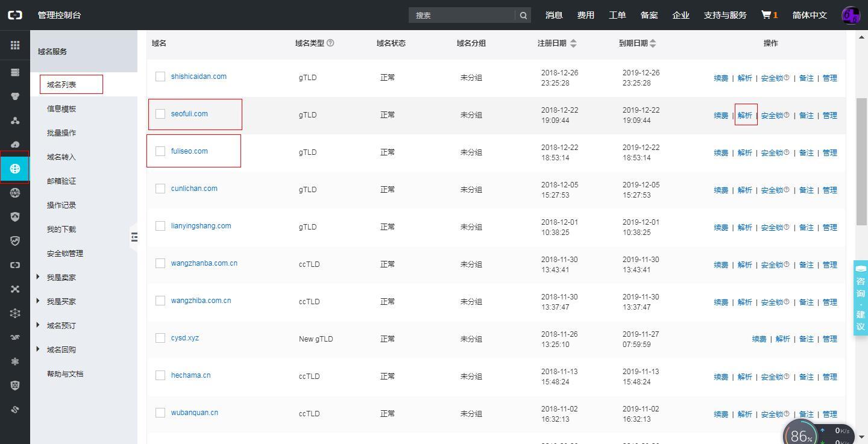Open the 邮箱验证 sidebar item
The width and height of the screenshot is (868, 444).
[61, 181]
